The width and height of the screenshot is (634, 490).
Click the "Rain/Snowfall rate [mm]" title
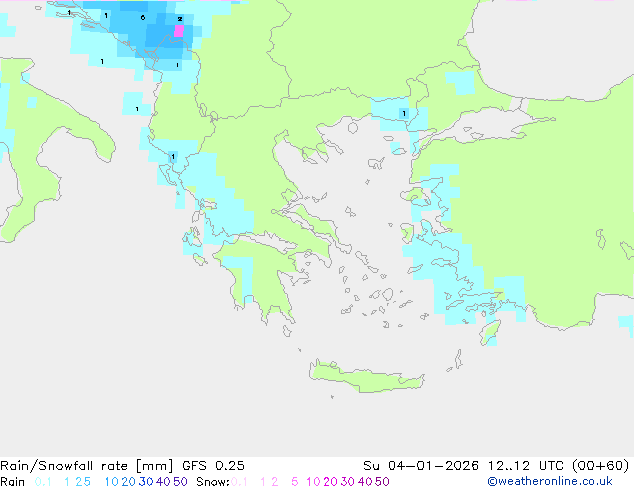[87, 466]
